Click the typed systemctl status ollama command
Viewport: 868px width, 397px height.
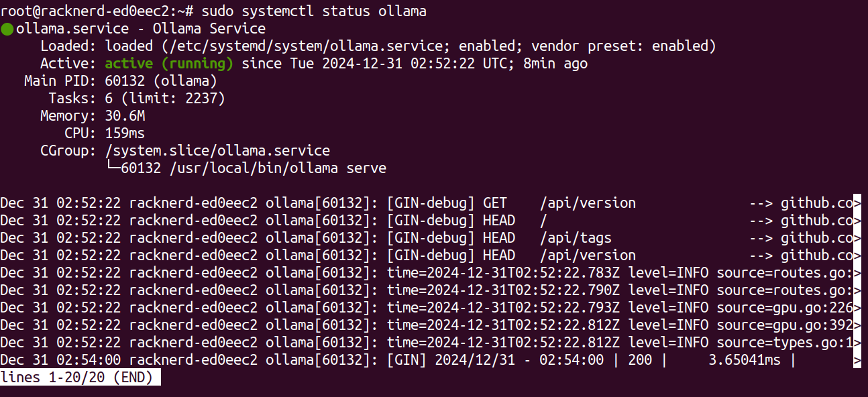(x=313, y=11)
